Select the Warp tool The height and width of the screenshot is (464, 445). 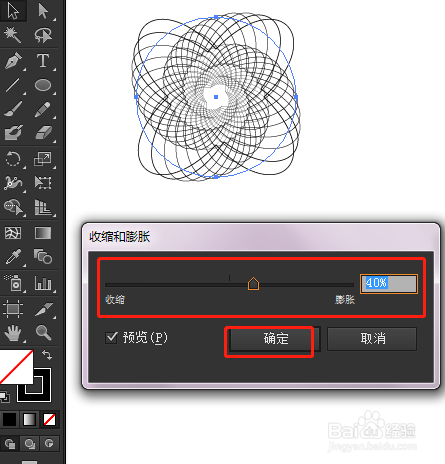13,183
